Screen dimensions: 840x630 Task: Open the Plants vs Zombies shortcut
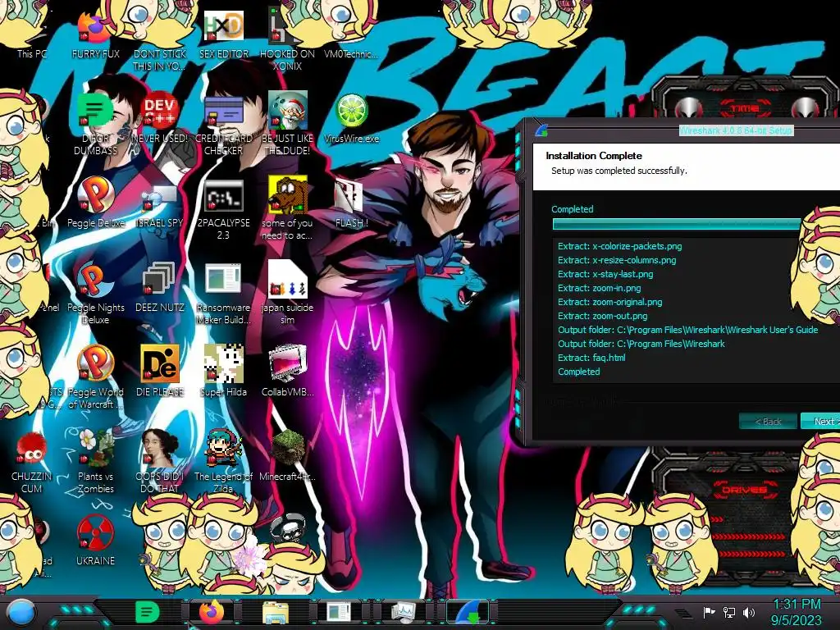pyautogui.click(x=95, y=462)
